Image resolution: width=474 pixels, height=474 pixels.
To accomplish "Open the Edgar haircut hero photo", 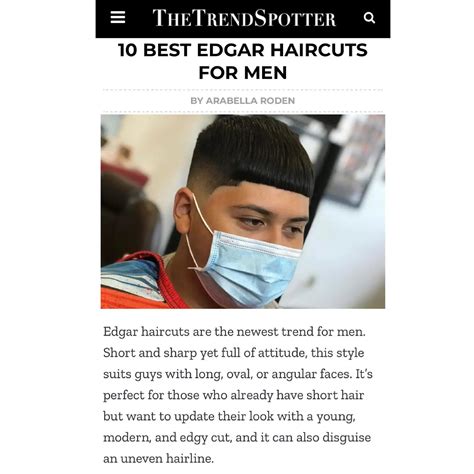I will click(x=243, y=212).
